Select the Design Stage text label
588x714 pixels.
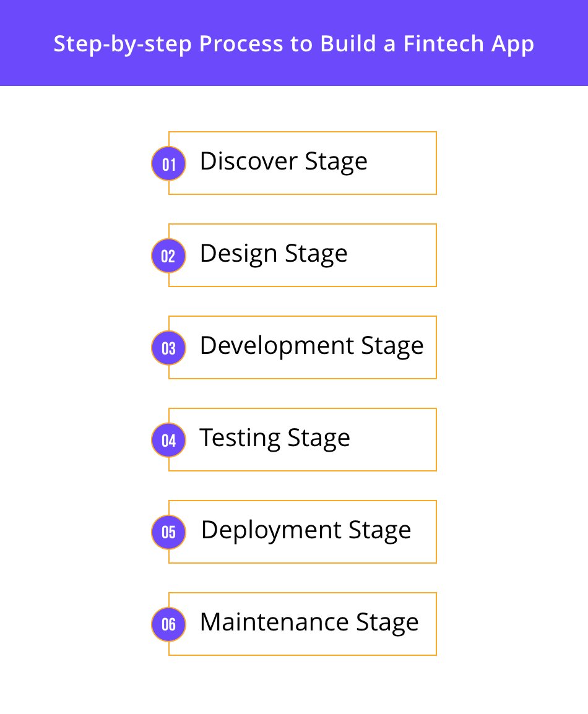[x=273, y=254]
